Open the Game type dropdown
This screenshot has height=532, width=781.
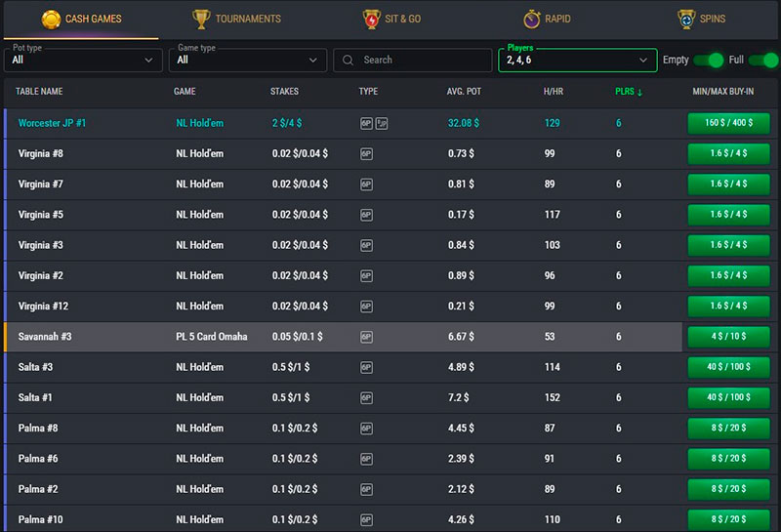pyautogui.click(x=248, y=60)
